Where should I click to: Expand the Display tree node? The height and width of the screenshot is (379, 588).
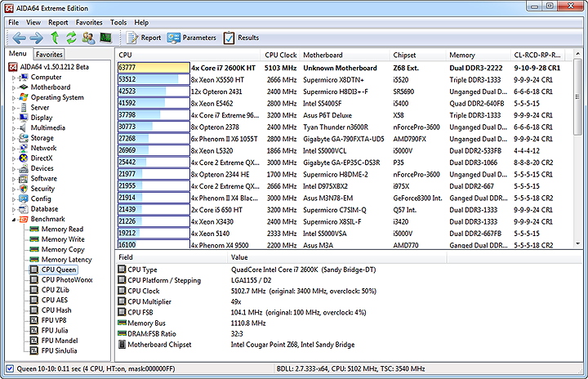point(14,118)
